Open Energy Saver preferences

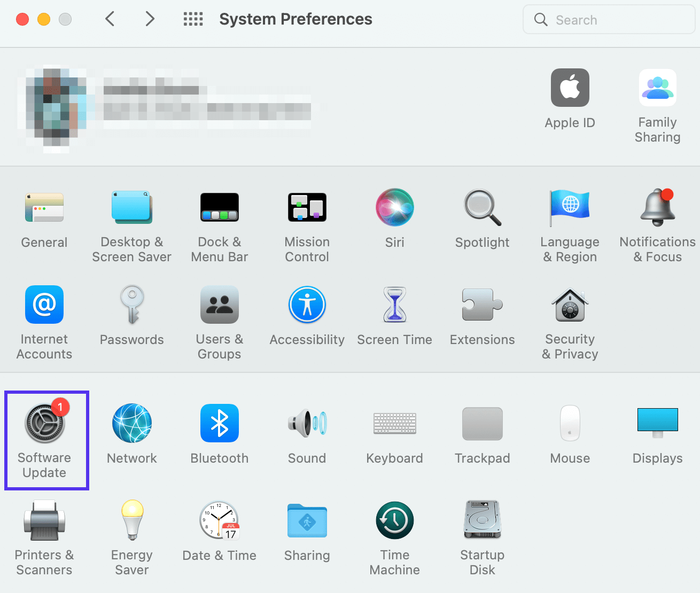pyautogui.click(x=131, y=534)
